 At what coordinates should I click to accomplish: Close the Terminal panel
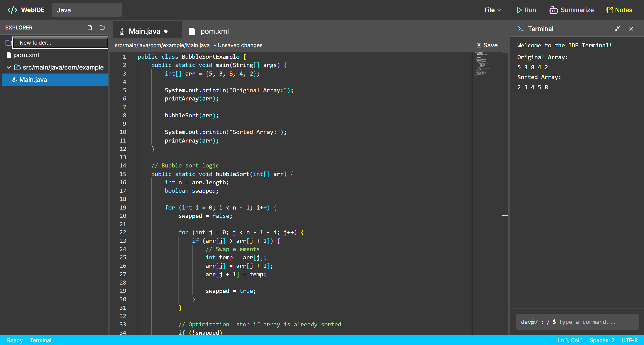point(631,29)
